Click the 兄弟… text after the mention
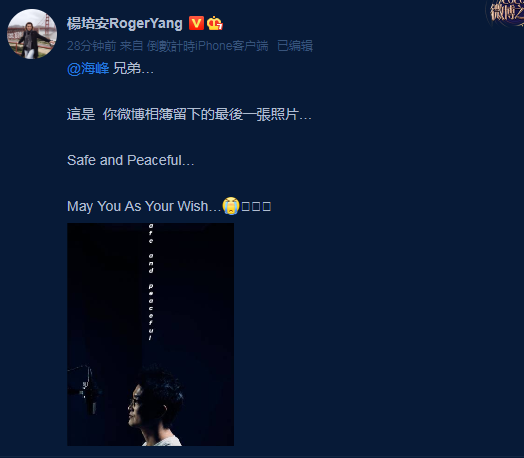This screenshot has height=458, width=524. tap(133, 68)
